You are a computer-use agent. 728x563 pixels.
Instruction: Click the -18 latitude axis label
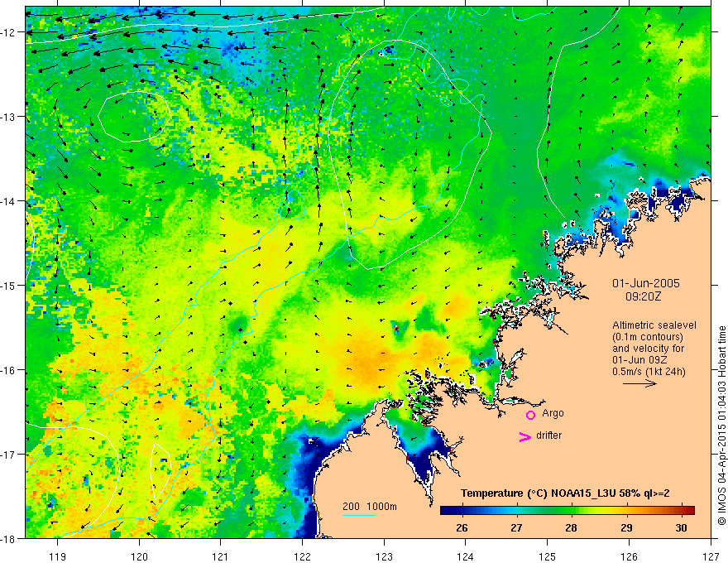[x=9, y=538]
